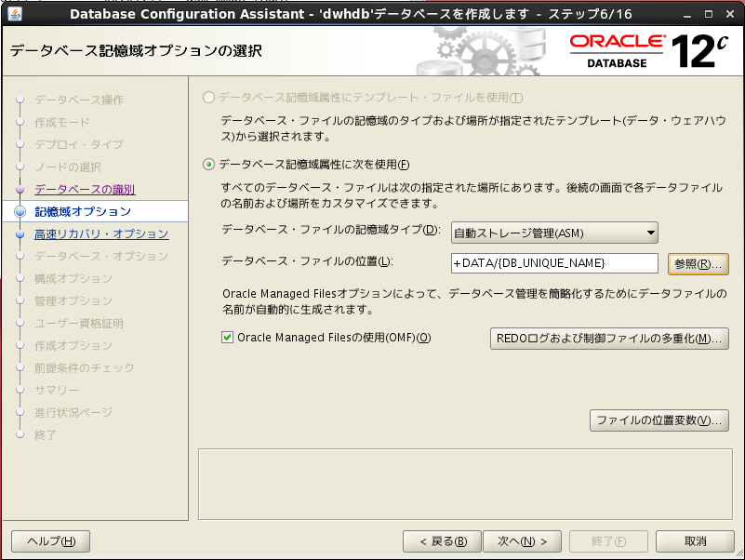Minimize the Database Configuration Assistant window
The width and height of the screenshot is (745, 560).
pos(687,14)
